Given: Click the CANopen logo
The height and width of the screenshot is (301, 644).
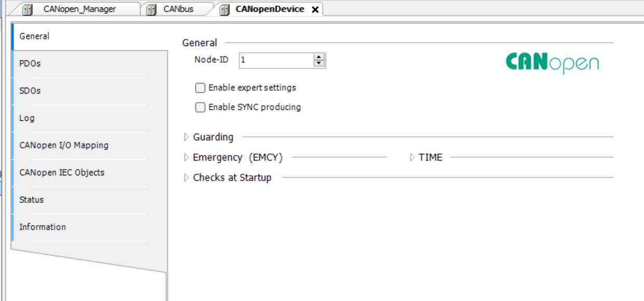Looking at the screenshot, I should 552,63.
